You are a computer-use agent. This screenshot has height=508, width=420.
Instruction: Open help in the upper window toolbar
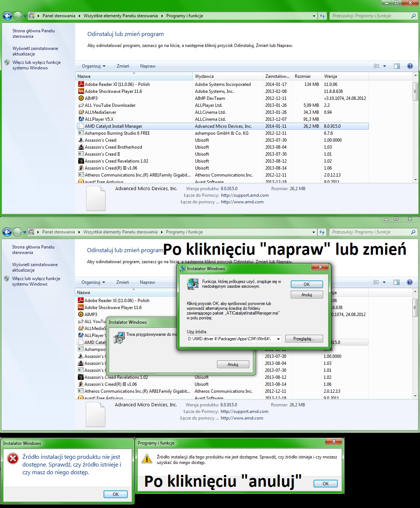tap(410, 66)
